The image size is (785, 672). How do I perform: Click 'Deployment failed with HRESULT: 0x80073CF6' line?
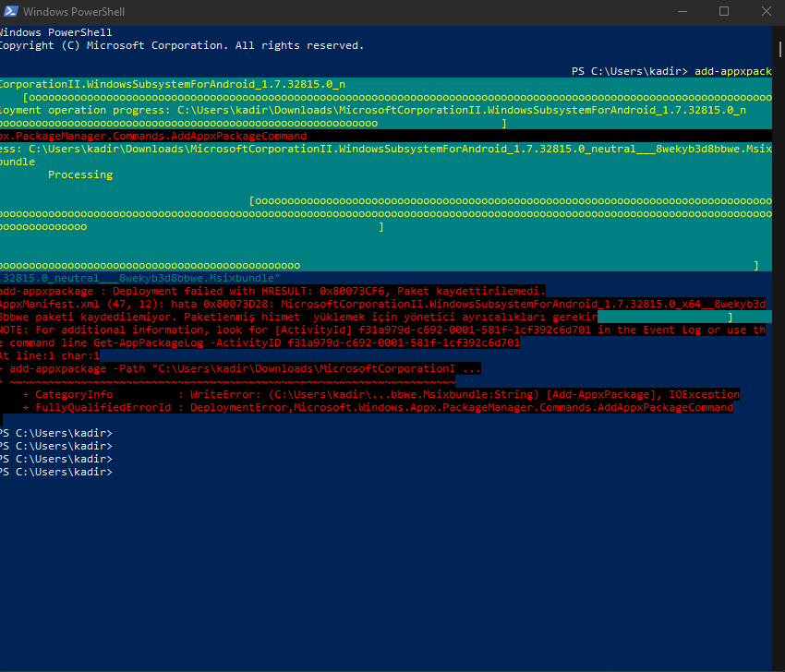272,291
